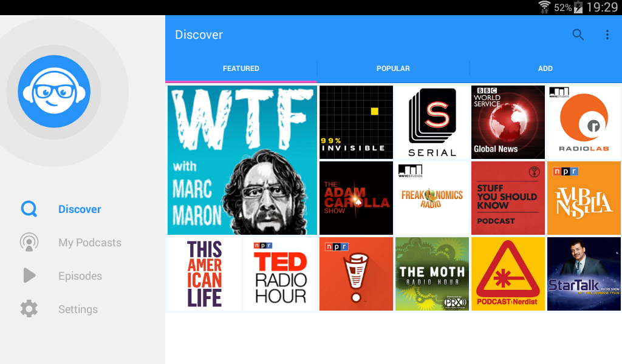Screen dimensions: 622x364
Task: Open the 99% Invisible podcast tile
Action: pos(356,122)
